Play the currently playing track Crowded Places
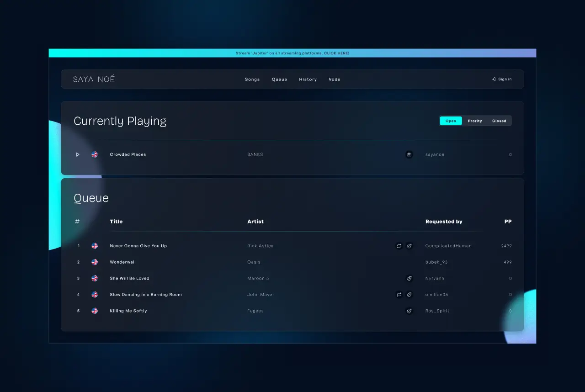This screenshot has height=392, width=585. [x=78, y=154]
